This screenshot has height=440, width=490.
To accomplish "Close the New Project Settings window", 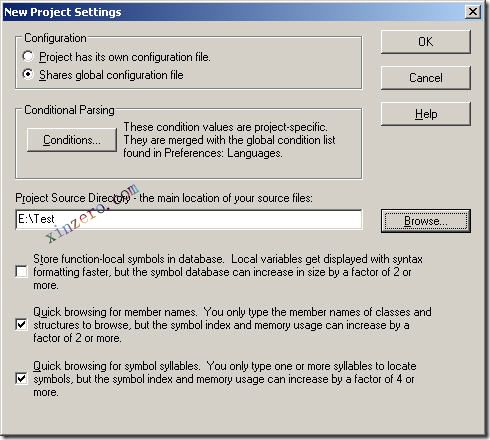I will (x=473, y=12).
